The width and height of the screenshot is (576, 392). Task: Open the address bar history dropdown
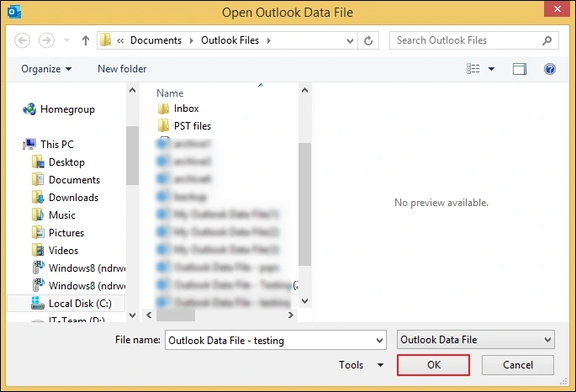350,40
